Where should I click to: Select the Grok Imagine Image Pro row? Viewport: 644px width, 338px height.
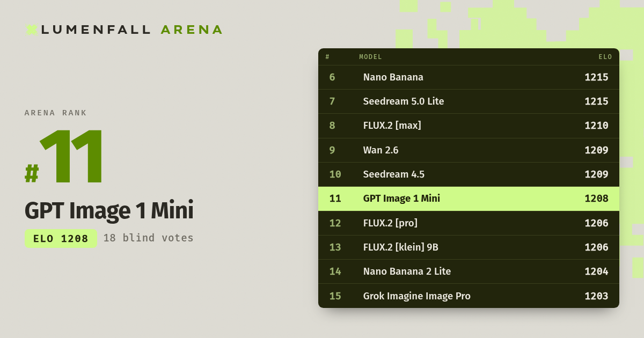point(469,296)
